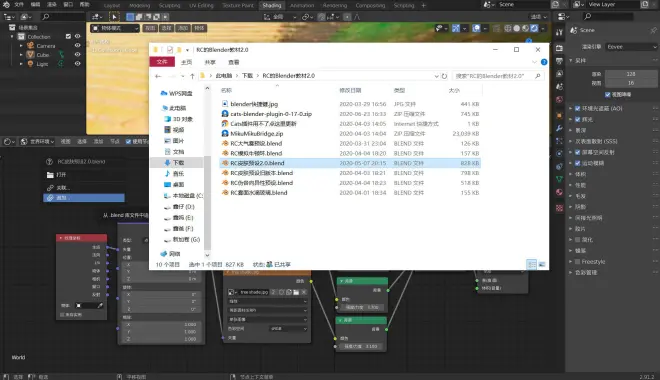
Task: Expand the Subsurface Scattering (SSS) panel
Action: (x=571, y=141)
